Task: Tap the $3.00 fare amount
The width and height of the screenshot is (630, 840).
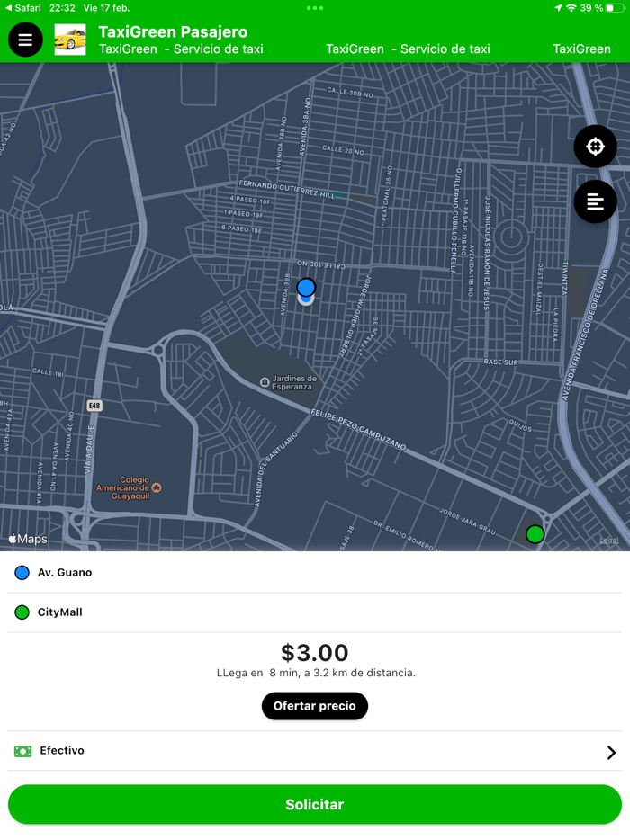Action: click(x=314, y=653)
